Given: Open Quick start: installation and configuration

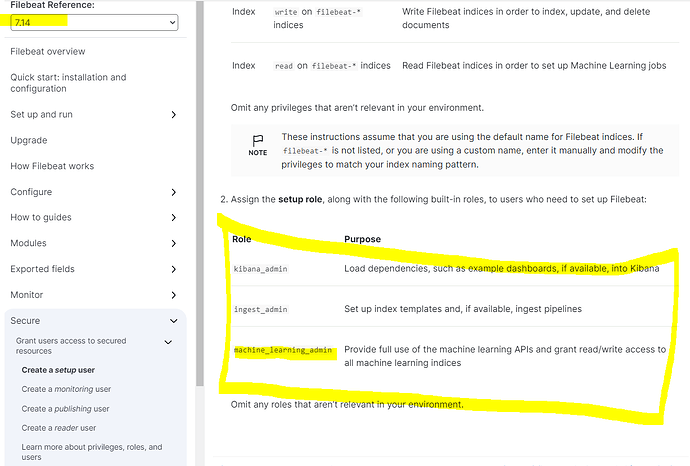Looking at the screenshot, I should 68,83.
